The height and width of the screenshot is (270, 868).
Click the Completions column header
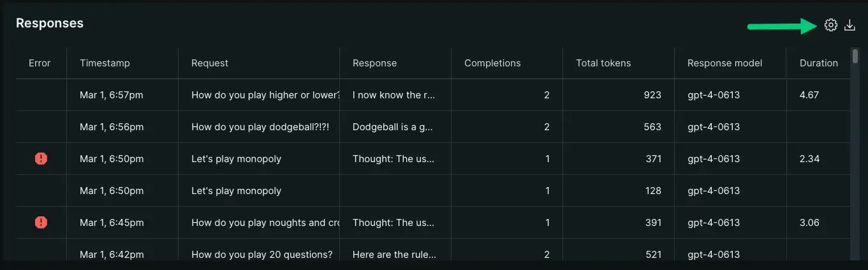click(492, 63)
